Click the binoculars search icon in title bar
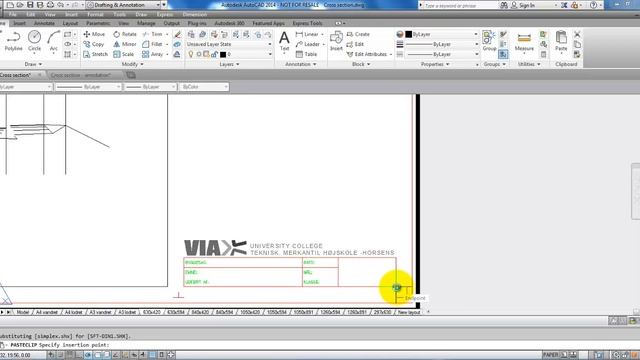 [x=504, y=5]
